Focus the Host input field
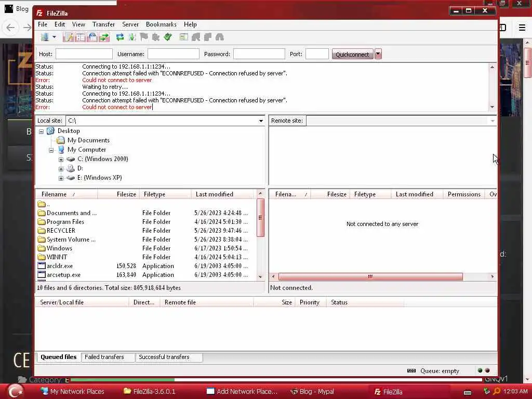The height and width of the screenshot is (399, 532). click(x=84, y=54)
